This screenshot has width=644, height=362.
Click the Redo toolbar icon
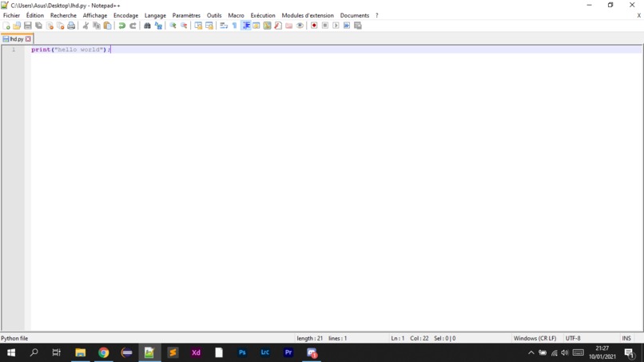tap(133, 26)
